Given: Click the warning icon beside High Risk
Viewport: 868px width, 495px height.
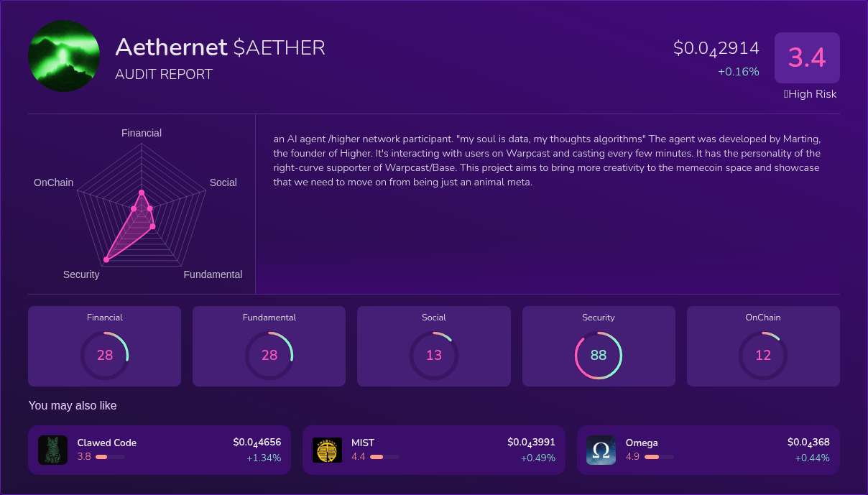Looking at the screenshot, I should pyautogui.click(x=785, y=94).
